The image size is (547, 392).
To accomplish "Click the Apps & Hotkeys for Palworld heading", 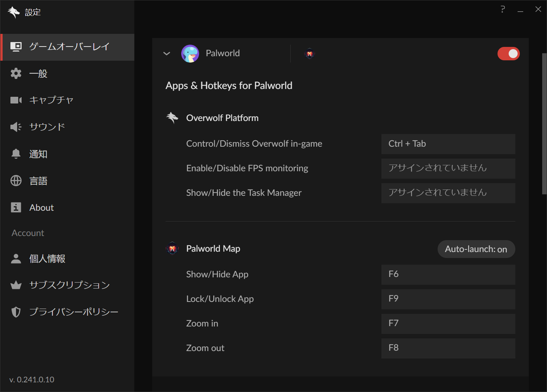I will point(229,86).
